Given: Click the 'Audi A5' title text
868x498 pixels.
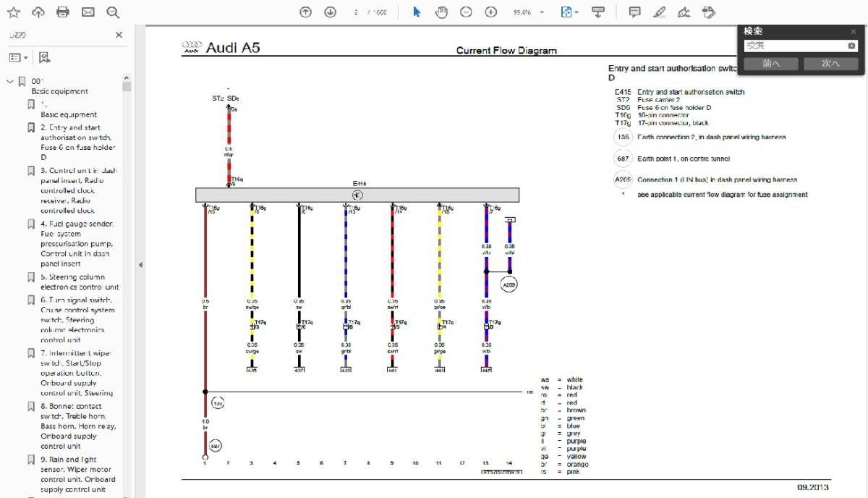Looking at the screenshot, I should point(233,48).
